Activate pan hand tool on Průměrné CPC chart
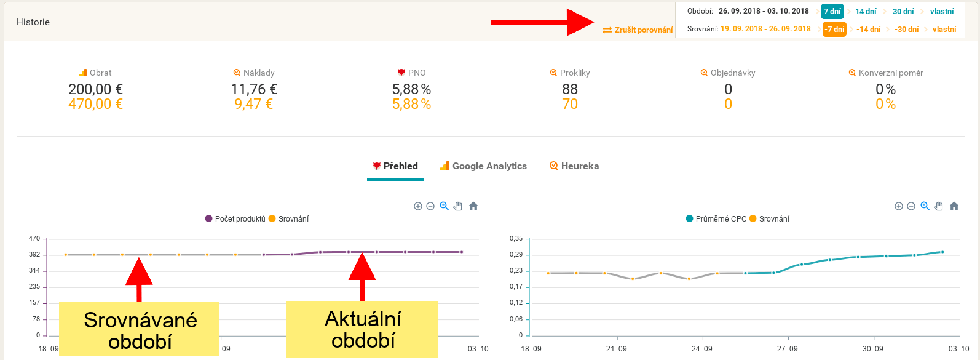Image resolution: width=980 pixels, height=360 pixels. (x=939, y=206)
